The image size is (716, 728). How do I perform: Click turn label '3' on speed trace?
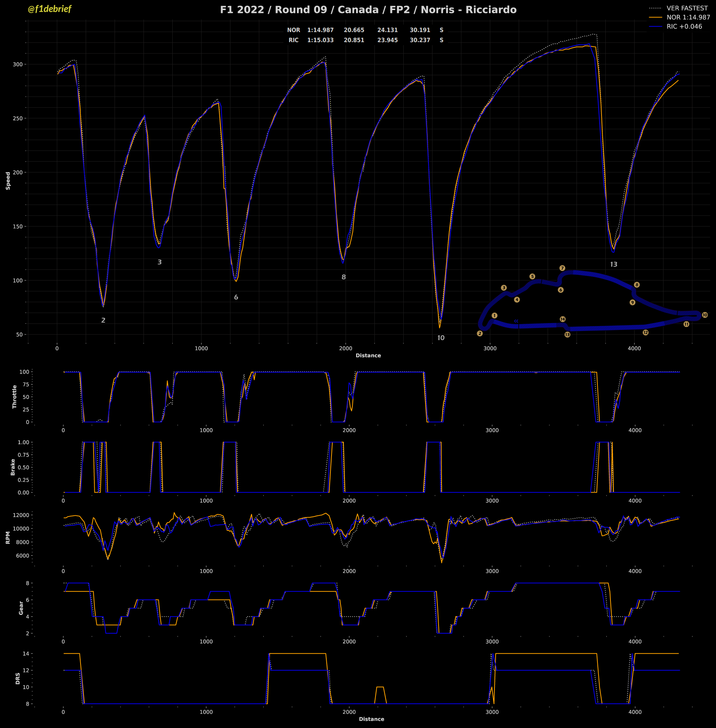point(160,262)
